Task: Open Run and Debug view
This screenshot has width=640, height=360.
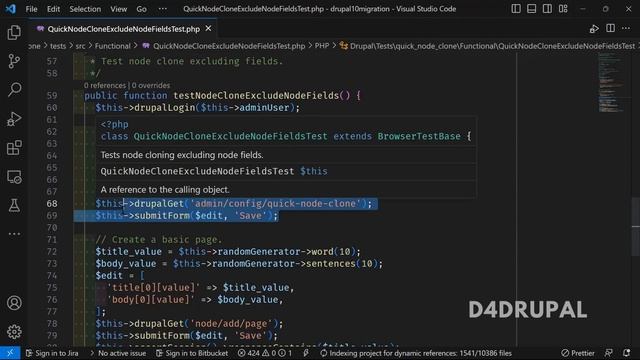Action: (x=14, y=119)
